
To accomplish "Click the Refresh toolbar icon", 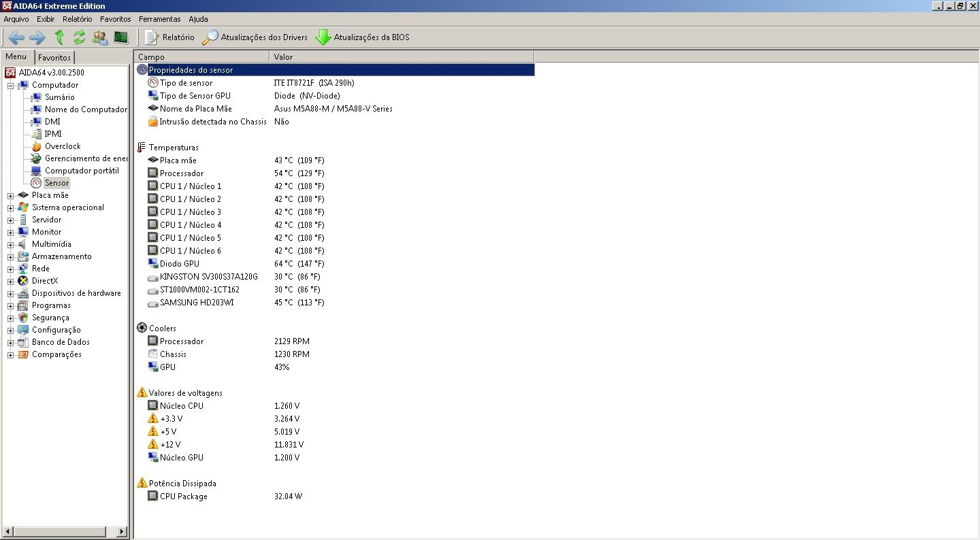I will coord(80,37).
